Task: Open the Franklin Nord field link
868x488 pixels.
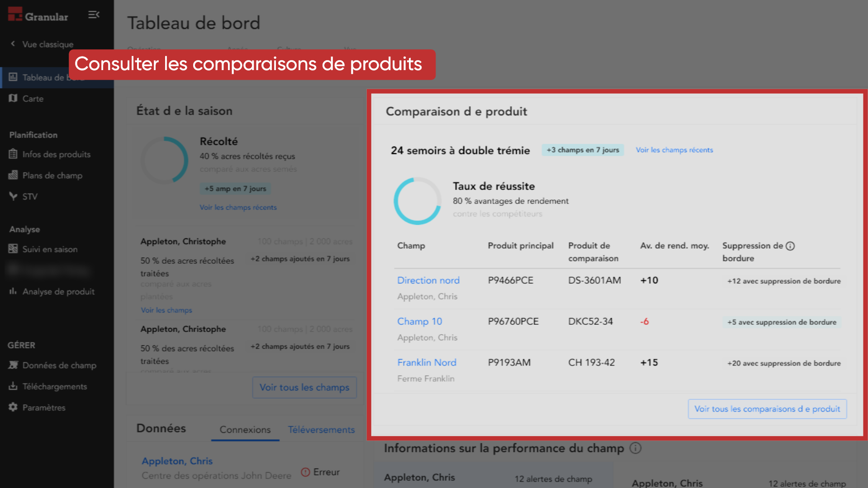Action: 427,363
